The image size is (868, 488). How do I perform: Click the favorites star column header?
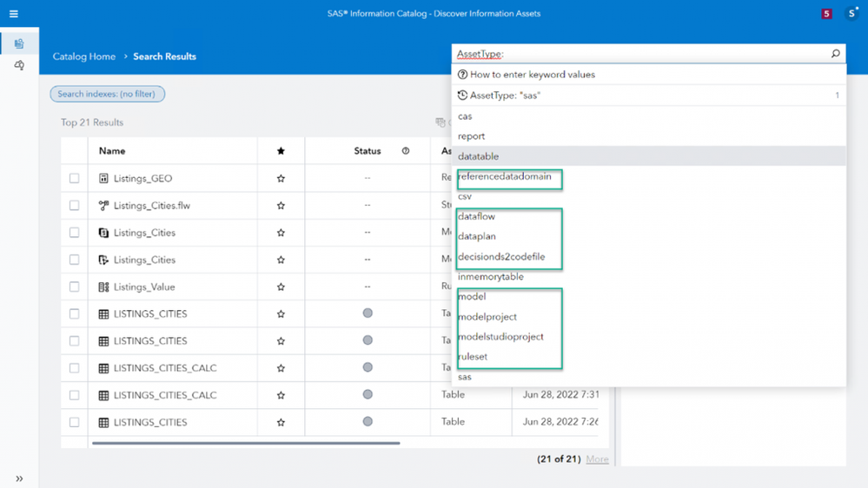point(281,151)
